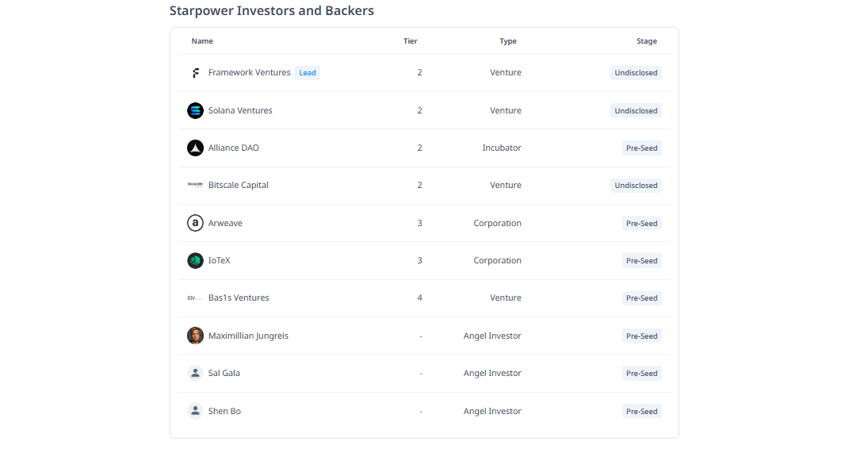Click the IoTeX green logo icon
Viewport: 868px width, 449px height.
tap(195, 261)
